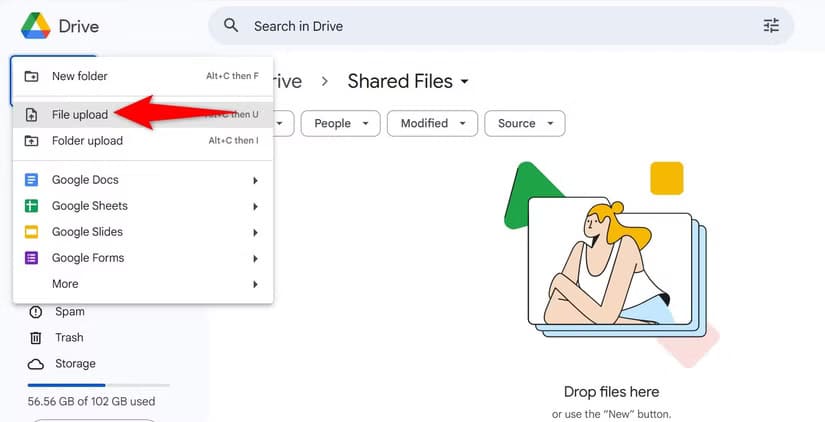Click the Trash bin icon
825x422 pixels.
[x=36, y=338]
